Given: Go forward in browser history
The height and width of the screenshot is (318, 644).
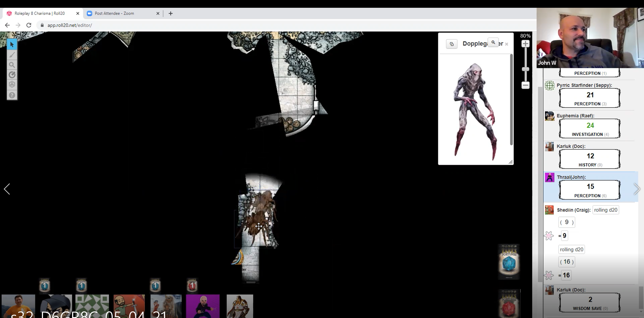Looking at the screenshot, I should pos(18,25).
